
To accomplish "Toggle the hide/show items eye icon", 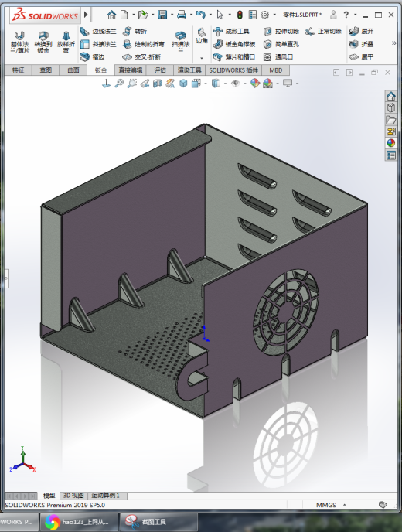I will (x=236, y=84).
